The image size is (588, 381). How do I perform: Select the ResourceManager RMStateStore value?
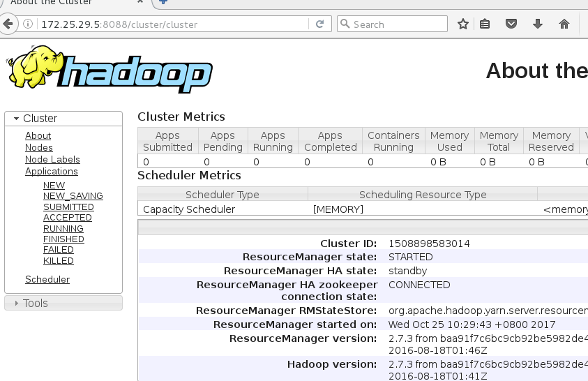488,311
